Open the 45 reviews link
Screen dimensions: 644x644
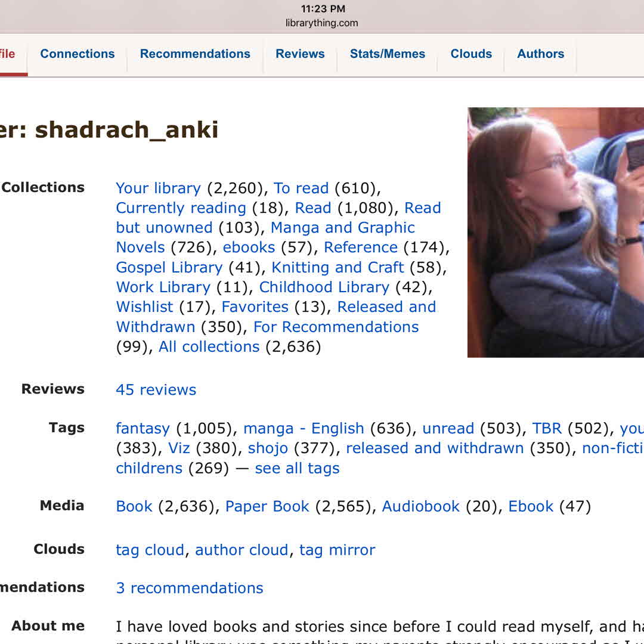point(156,390)
